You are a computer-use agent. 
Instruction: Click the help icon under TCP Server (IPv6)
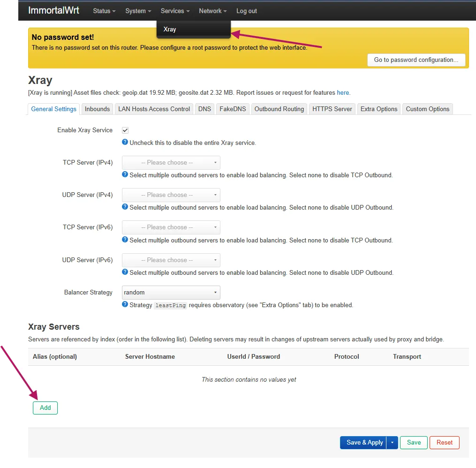coord(125,240)
